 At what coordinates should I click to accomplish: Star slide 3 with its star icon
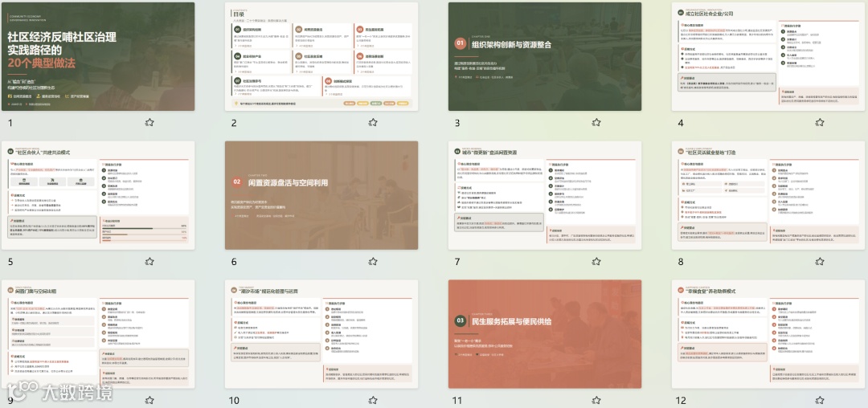(x=596, y=123)
